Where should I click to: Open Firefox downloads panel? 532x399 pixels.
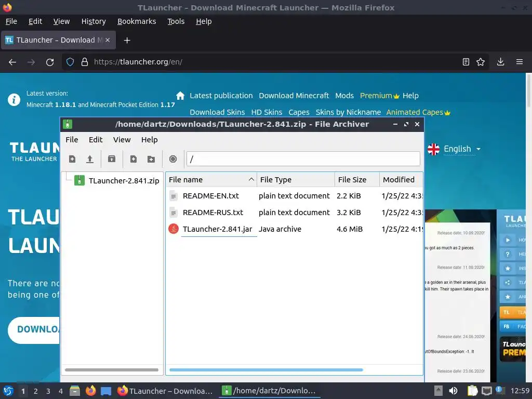point(500,62)
